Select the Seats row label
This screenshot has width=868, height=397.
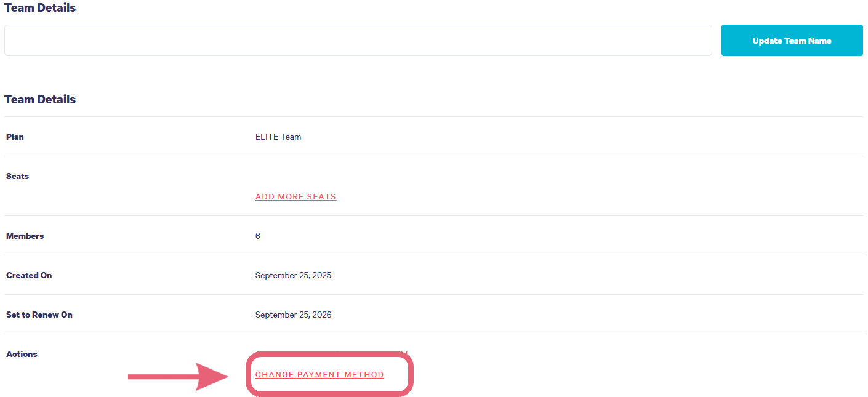pos(17,176)
